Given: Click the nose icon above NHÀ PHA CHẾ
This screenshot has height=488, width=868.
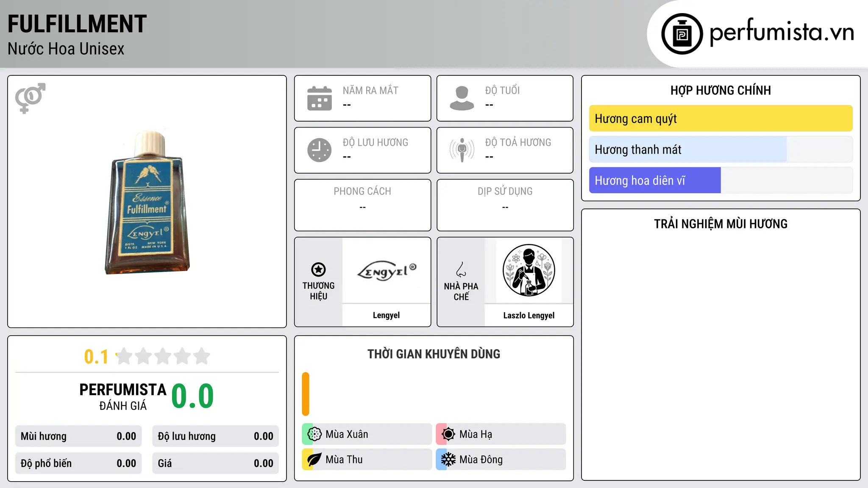Looking at the screenshot, I should (x=461, y=269).
